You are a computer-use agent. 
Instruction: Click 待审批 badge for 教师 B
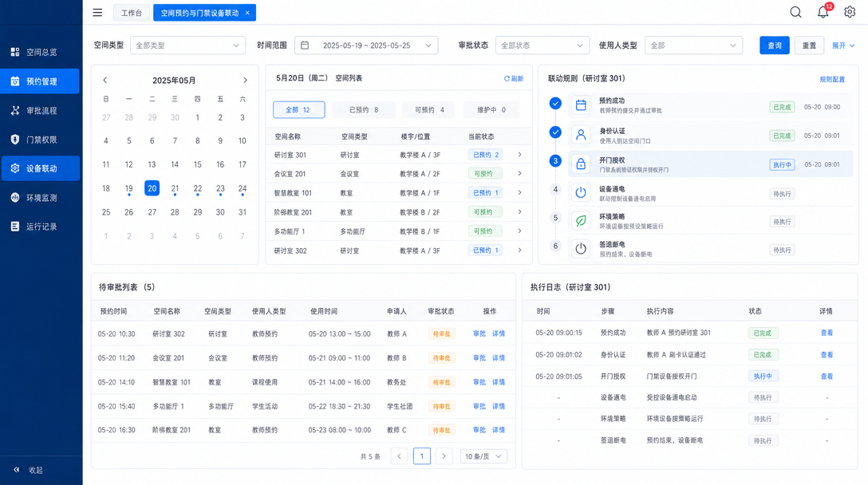click(441, 357)
